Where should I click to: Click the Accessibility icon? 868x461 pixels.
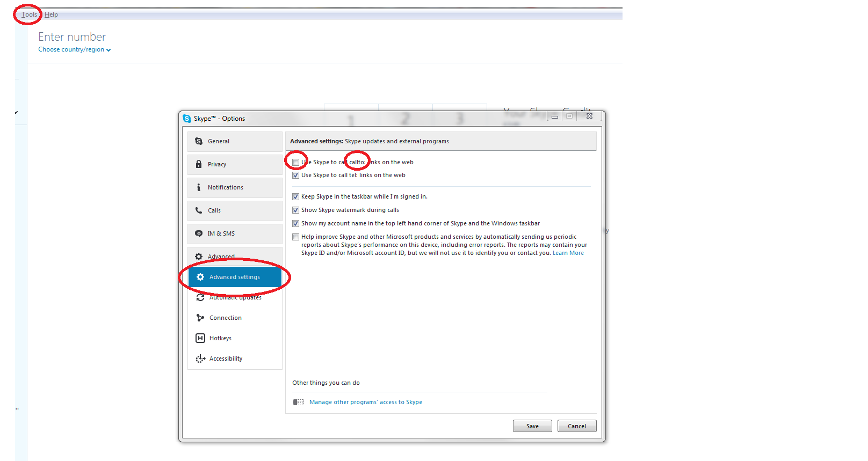pyautogui.click(x=200, y=358)
